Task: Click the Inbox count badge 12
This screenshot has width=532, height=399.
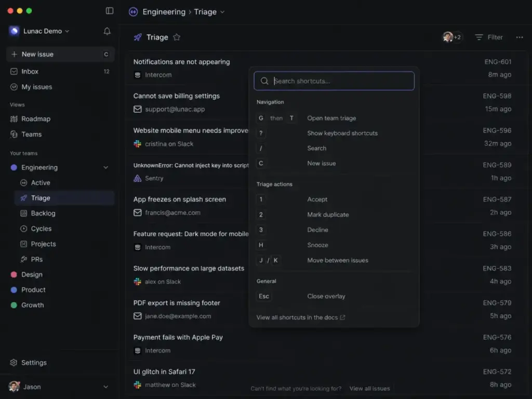Action: (x=107, y=72)
